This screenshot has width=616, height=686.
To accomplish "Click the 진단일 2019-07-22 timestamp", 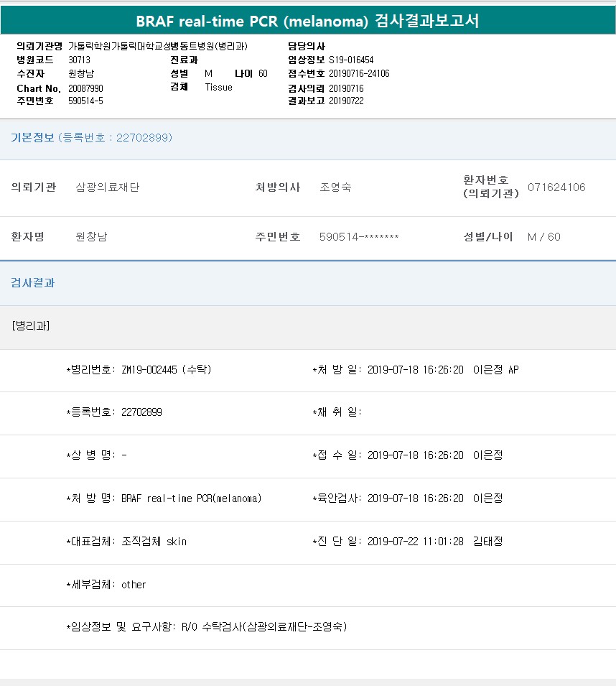I will (415, 542).
